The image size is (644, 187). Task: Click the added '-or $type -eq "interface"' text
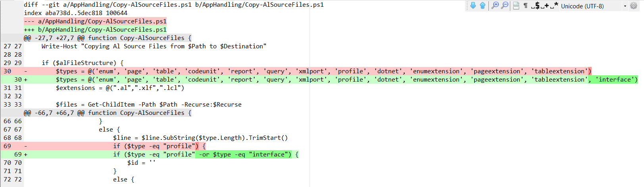[243, 155]
